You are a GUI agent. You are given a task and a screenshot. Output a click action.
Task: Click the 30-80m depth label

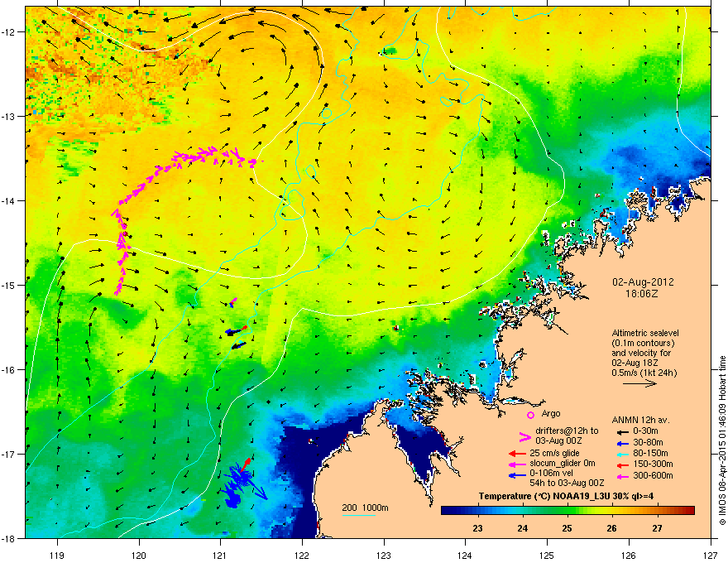click(648, 443)
